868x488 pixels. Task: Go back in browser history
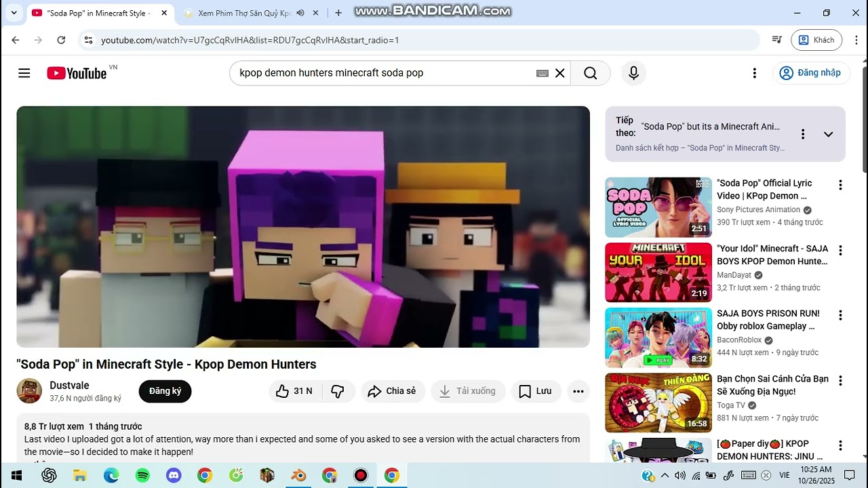[x=15, y=40]
